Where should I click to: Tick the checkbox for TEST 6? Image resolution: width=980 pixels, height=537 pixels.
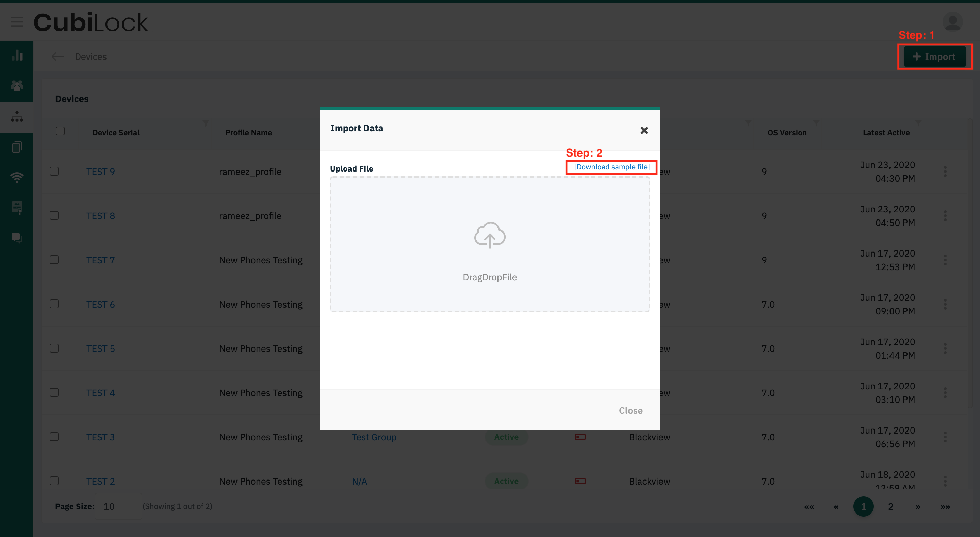pyautogui.click(x=54, y=304)
